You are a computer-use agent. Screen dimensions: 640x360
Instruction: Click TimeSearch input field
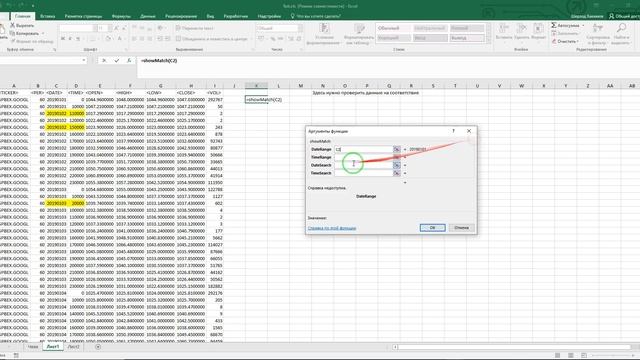363,173
